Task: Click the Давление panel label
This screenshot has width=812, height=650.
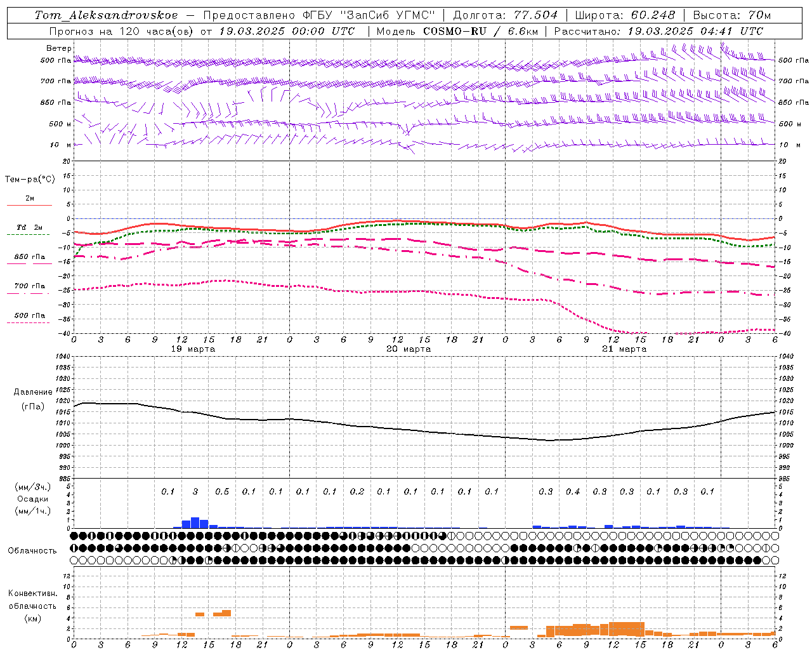Action: coord(33,392)
